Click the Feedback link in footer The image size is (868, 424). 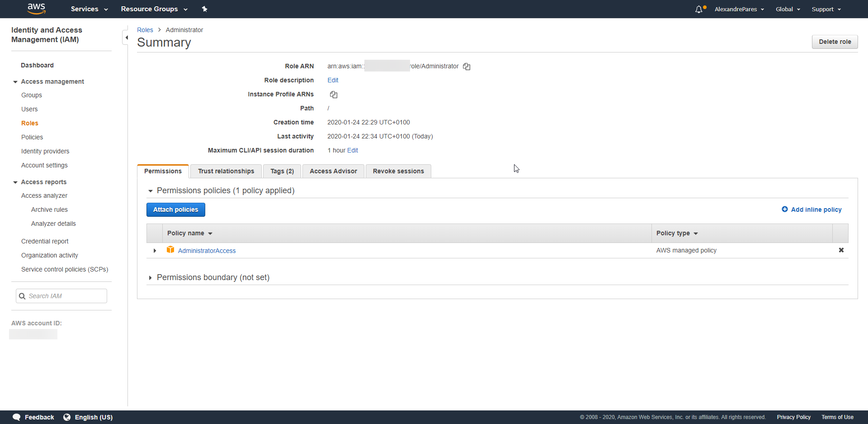point(39,417)
